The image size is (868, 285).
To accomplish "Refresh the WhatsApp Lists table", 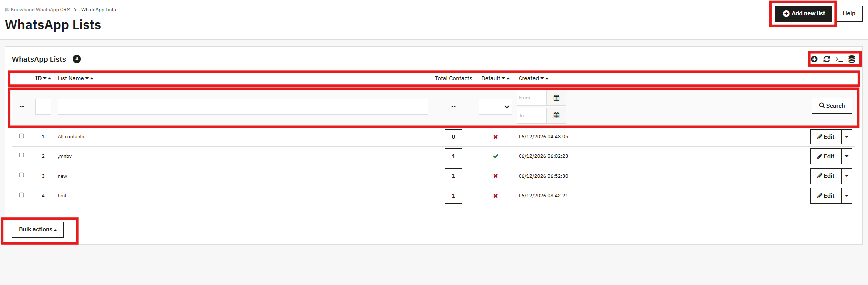I will pos(827,59).
